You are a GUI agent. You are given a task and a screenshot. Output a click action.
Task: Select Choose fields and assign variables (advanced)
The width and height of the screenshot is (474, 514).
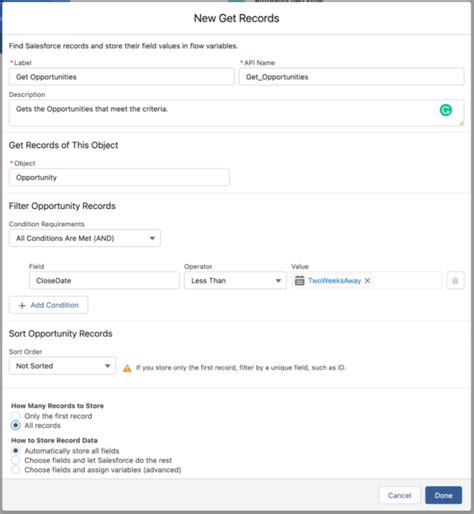click(x=16, y=469)
